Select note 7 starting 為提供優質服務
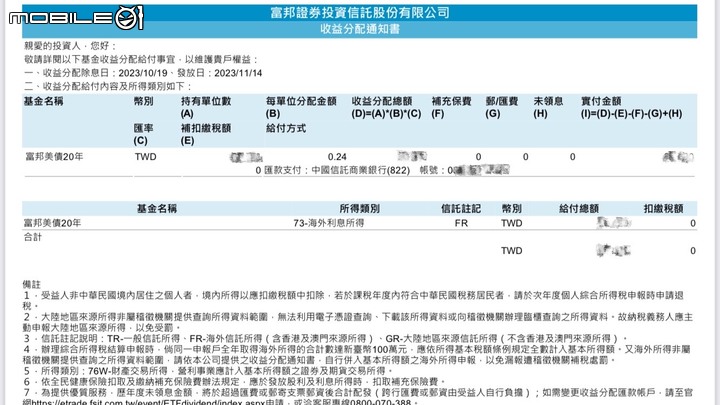720x405 pixels. pos(358,398)
